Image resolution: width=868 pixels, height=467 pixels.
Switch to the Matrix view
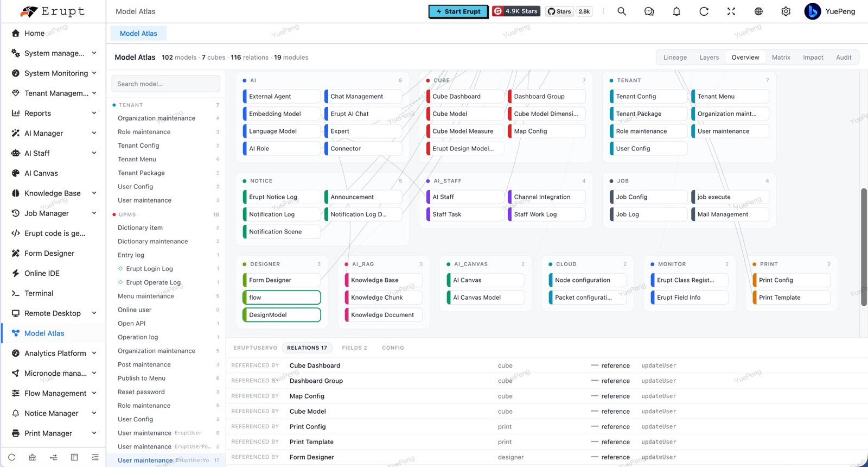781,57
